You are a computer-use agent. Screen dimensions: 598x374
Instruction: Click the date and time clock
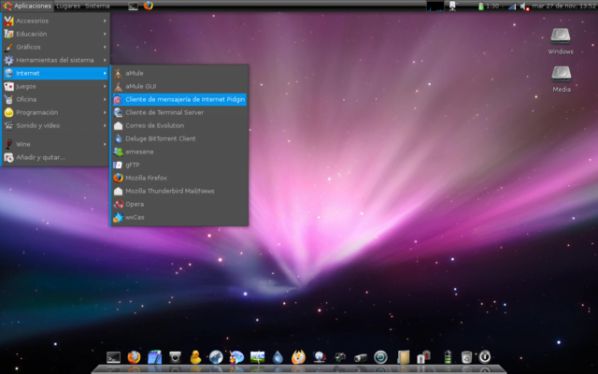click(564, 6)
